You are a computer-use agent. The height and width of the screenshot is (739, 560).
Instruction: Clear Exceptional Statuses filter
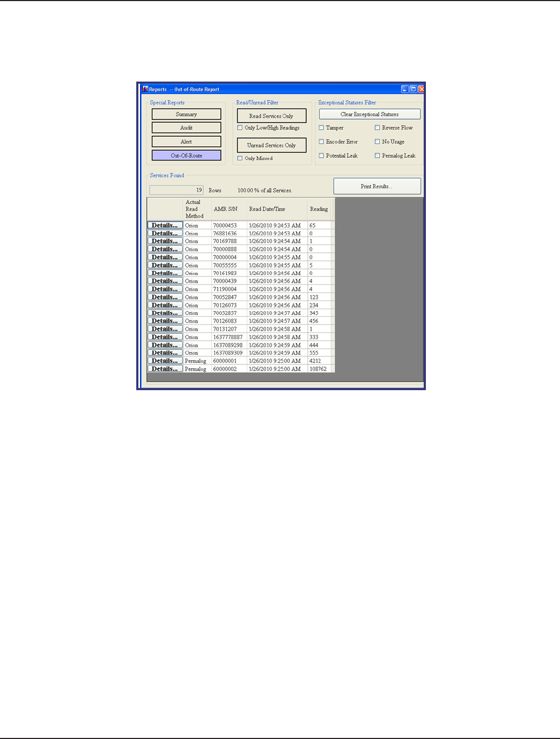(370, 114)
